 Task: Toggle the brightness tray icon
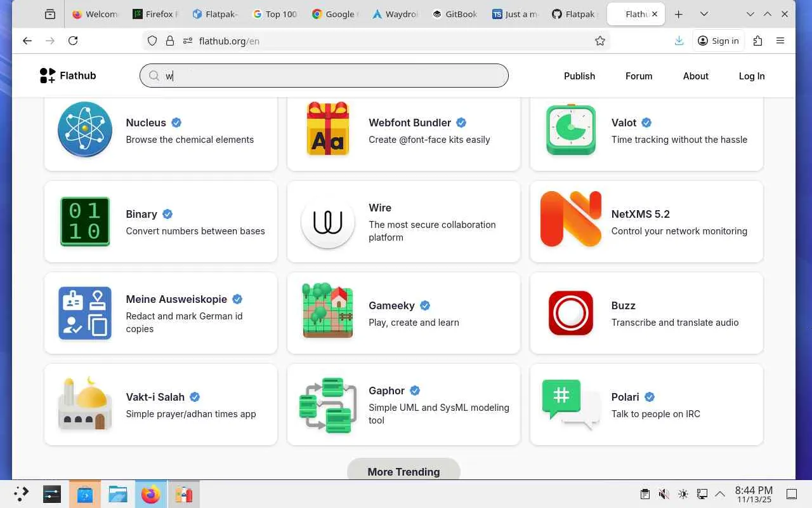pos(683,494)
